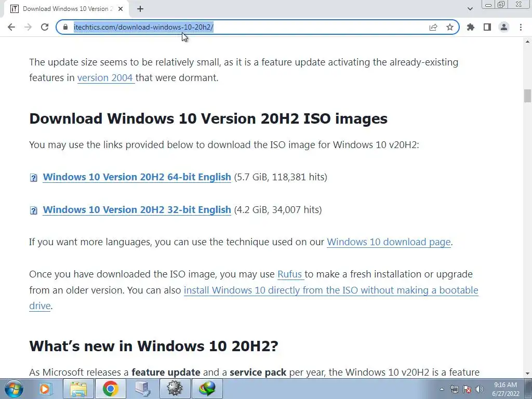The height and width of the screenshot is (399, 532).
Task: Open Windows Explorer folder in taskbar
Action: coord(78,389)
